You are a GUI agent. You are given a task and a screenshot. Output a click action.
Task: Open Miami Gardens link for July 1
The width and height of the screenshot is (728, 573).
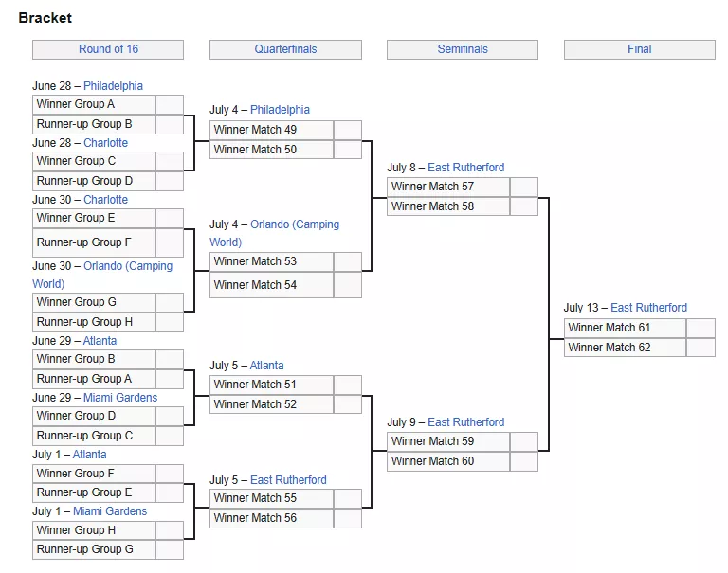(110, 511)
